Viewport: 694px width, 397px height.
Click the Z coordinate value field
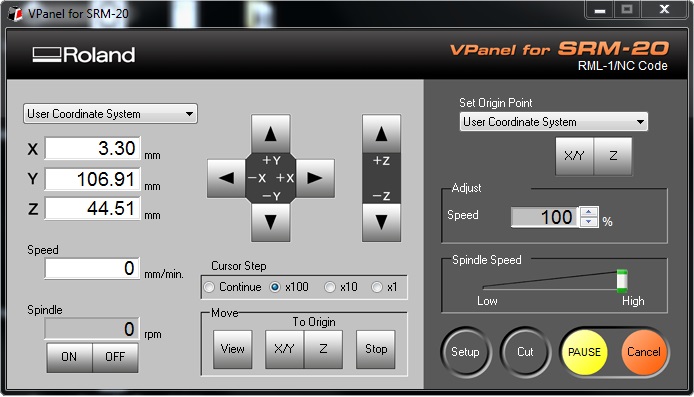[93, 208]
